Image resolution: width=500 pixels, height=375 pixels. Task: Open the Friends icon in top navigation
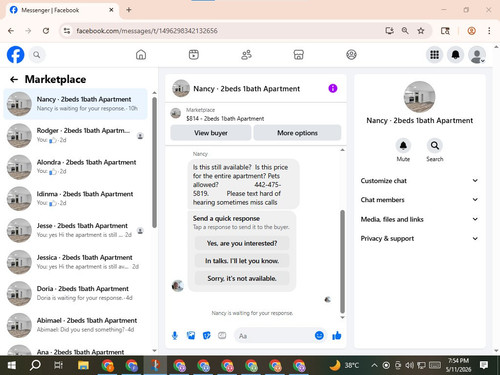click(246, 55)
